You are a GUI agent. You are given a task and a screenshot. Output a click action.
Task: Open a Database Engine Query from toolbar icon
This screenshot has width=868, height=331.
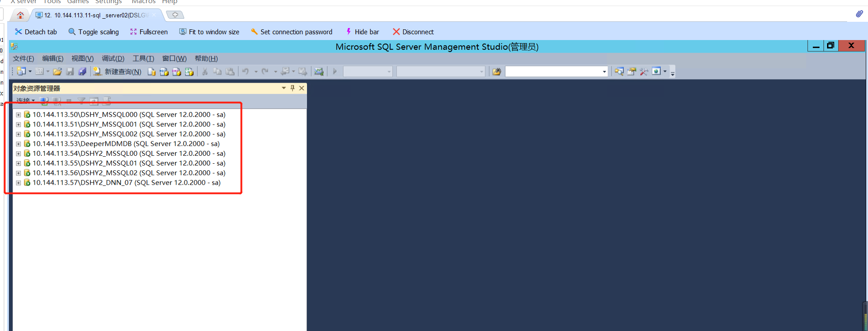click(152, 72)
